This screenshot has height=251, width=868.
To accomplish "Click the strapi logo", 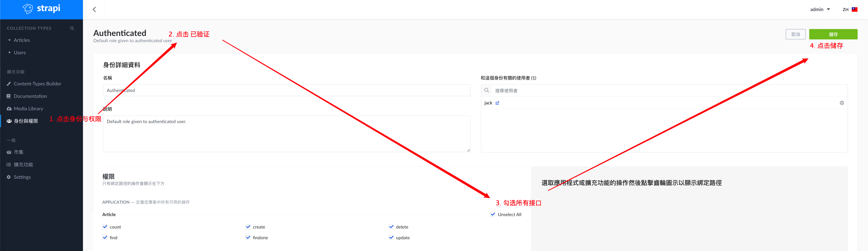I will click(41, 9).
